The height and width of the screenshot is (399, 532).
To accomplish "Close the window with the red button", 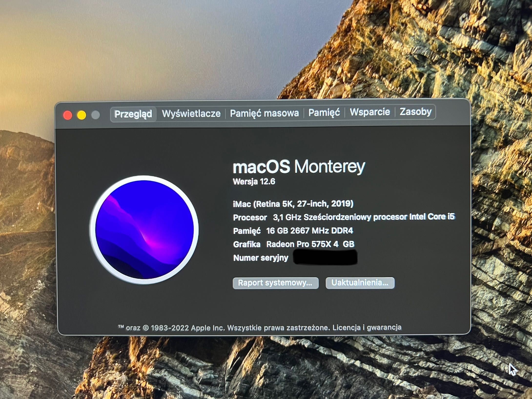I will [x=68, y=115].
